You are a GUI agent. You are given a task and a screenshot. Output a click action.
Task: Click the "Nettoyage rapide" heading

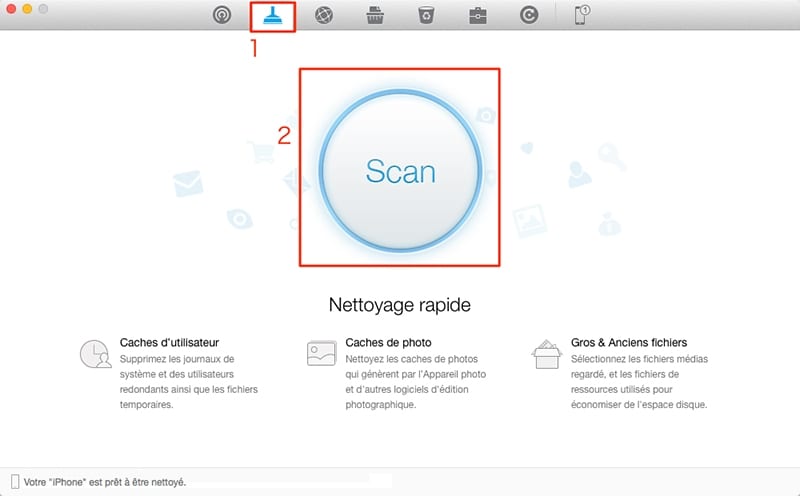[399, 305]
